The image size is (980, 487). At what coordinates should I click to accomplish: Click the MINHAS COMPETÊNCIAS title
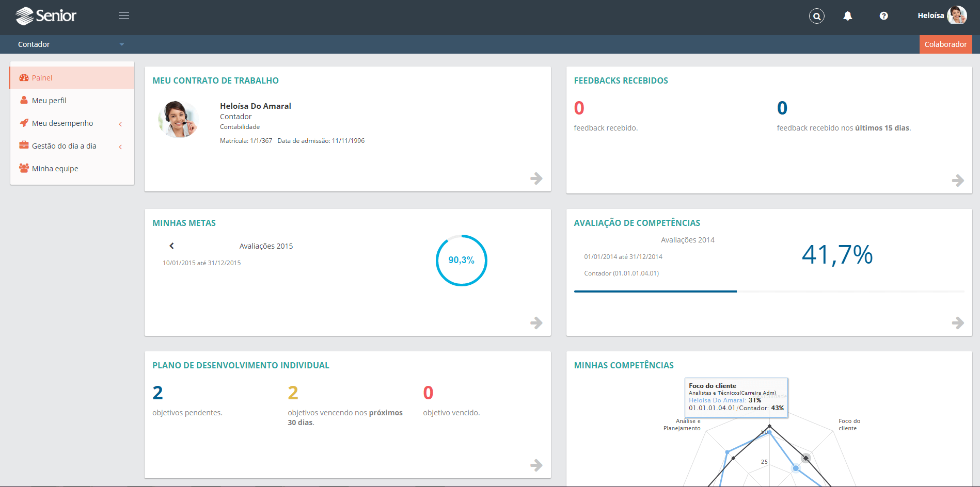tap(624, 365)
